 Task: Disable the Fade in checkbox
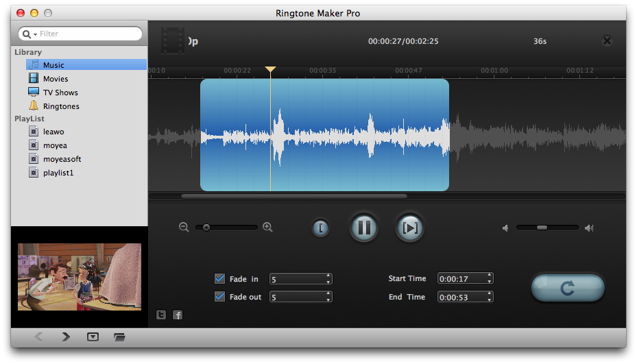219,278
